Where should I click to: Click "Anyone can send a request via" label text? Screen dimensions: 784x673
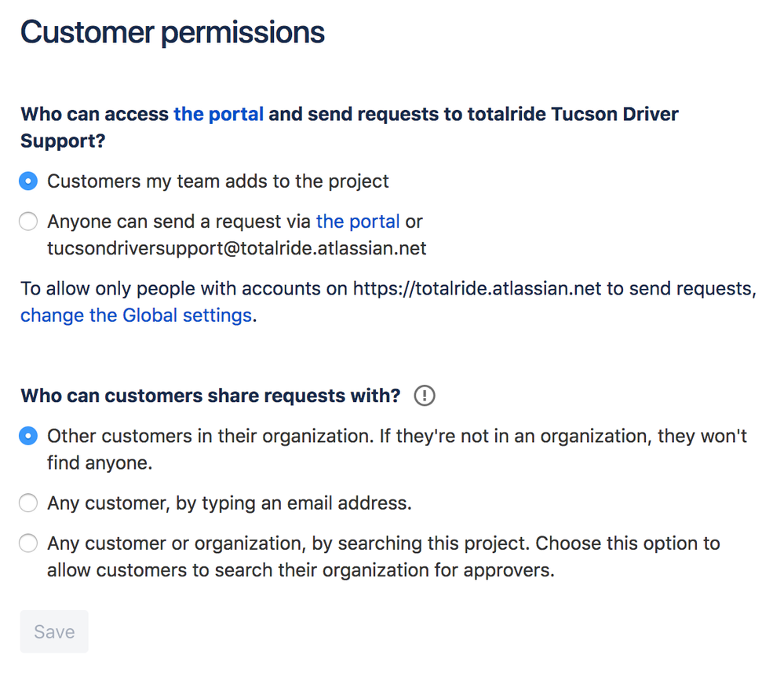[x=179, y=221]
